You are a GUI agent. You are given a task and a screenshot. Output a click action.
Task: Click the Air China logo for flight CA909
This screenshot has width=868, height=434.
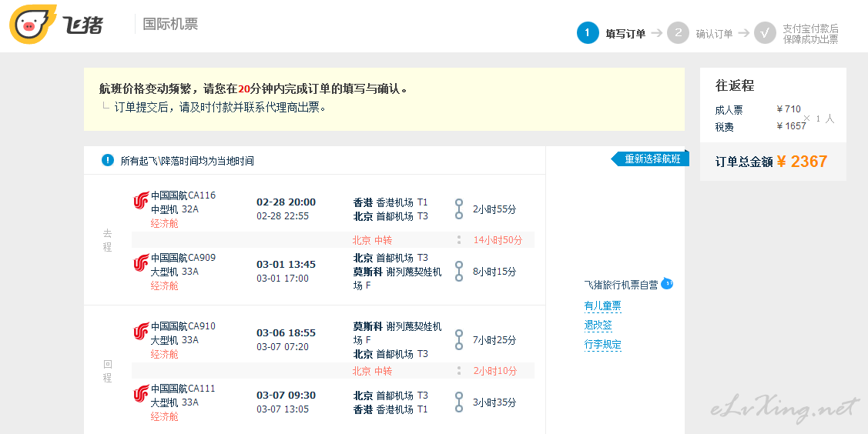pyautogui.click(x=140, y=264)
